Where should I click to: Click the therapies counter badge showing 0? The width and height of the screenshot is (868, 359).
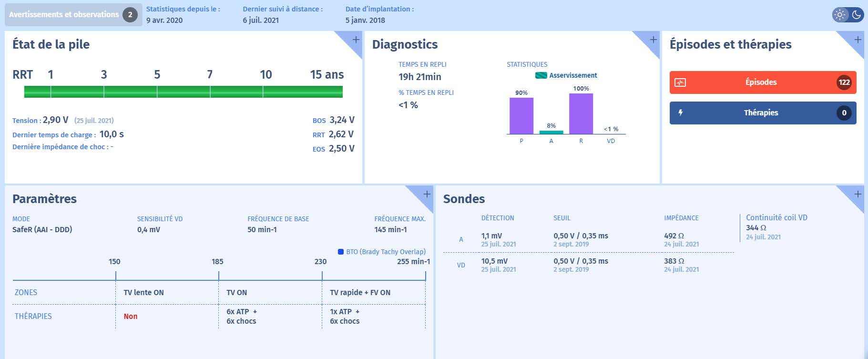pyautogui.click(x=844, y=113)
